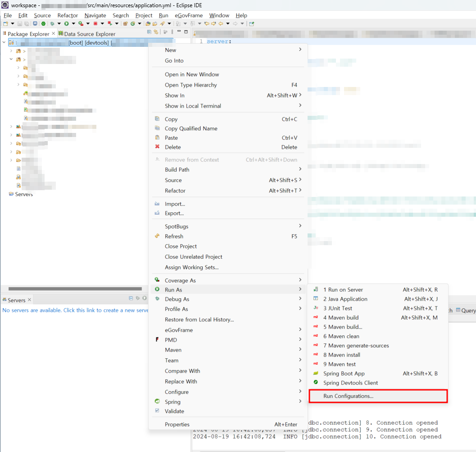
Task: Open Properties from the context menu
Action: coord(228,425)
